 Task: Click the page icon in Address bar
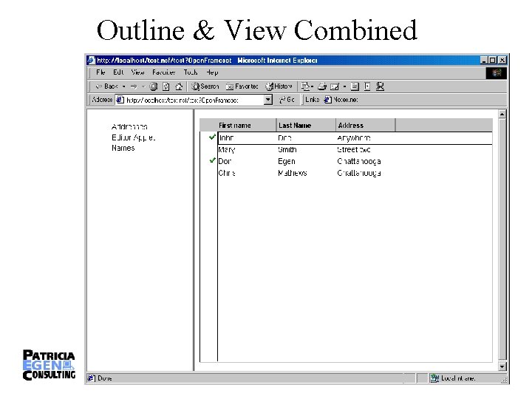120,100
